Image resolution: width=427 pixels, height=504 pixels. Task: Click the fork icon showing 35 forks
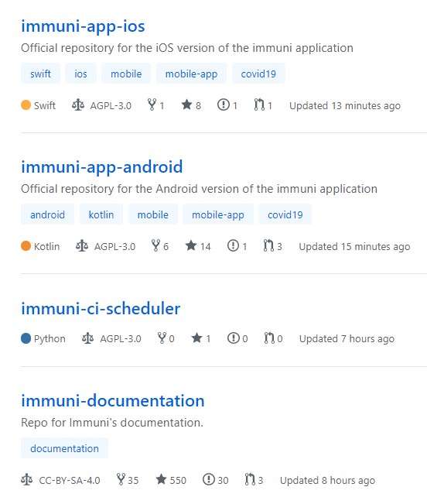click(121, 479)
